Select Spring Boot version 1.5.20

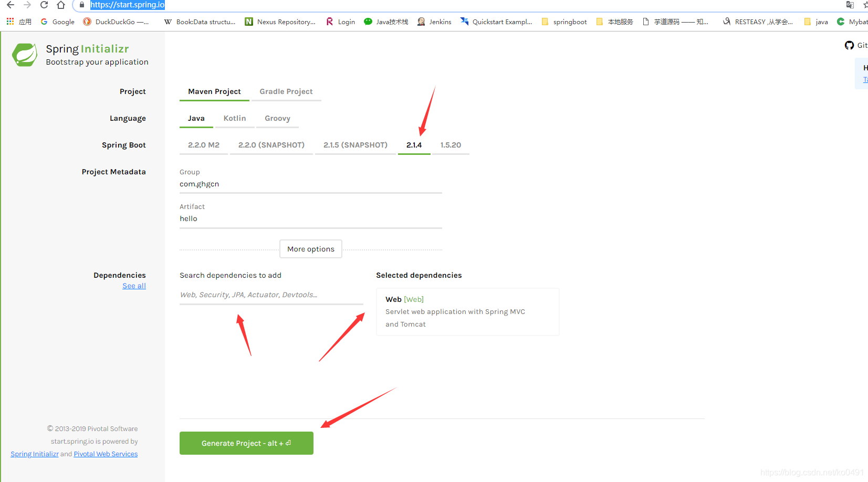click(451, 145)
